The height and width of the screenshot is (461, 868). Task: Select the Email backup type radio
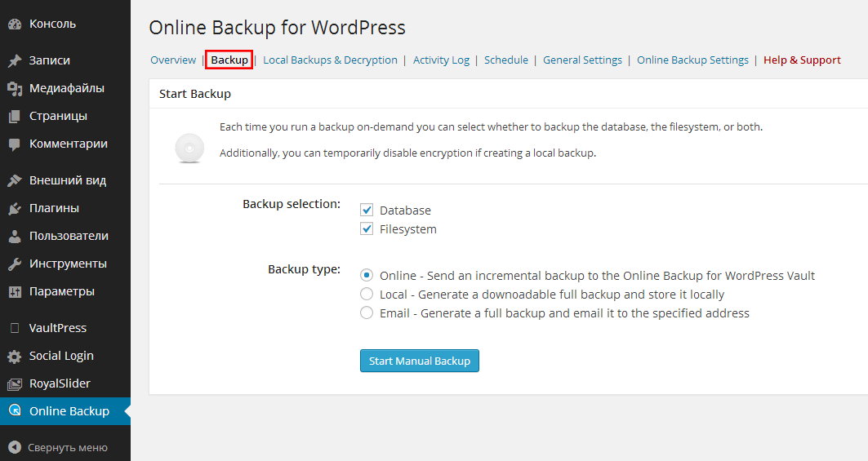pyautogui.click(x=367, y=313)
